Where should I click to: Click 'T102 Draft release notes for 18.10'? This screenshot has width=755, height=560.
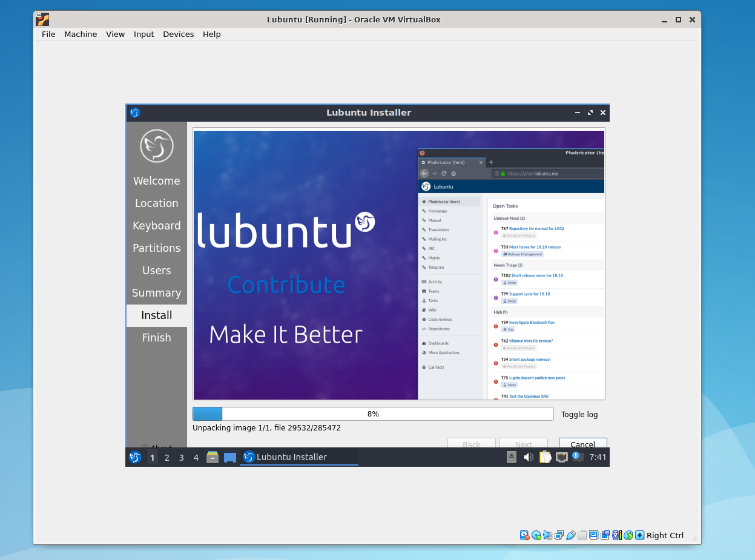[x=532, y=275]
